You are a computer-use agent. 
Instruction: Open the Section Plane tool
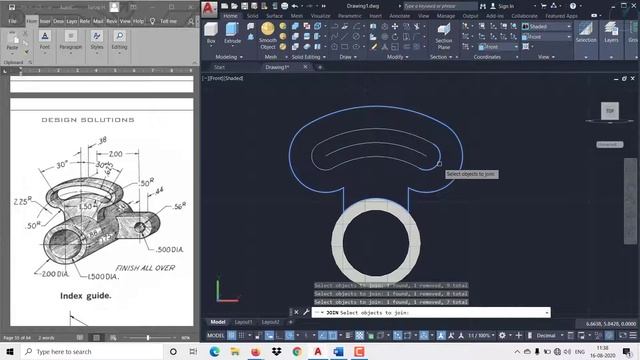coord(444,36)
